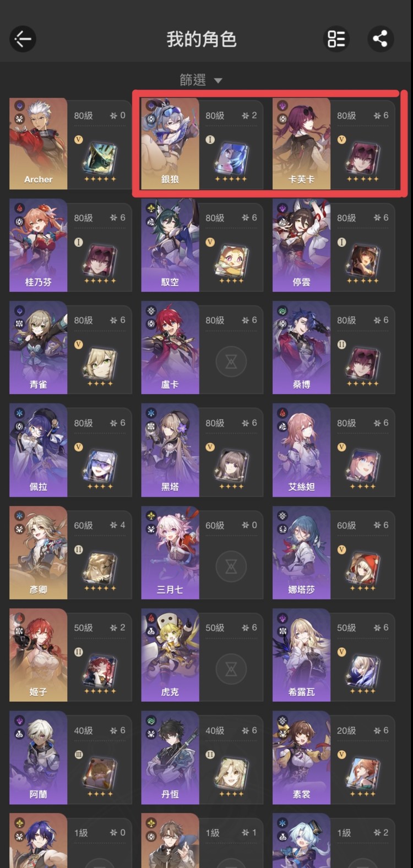Image resolution: width=413 pixels, height=868 pixels.
Task: Open the 卡芙卡 character card
Action: pos(334,144)
